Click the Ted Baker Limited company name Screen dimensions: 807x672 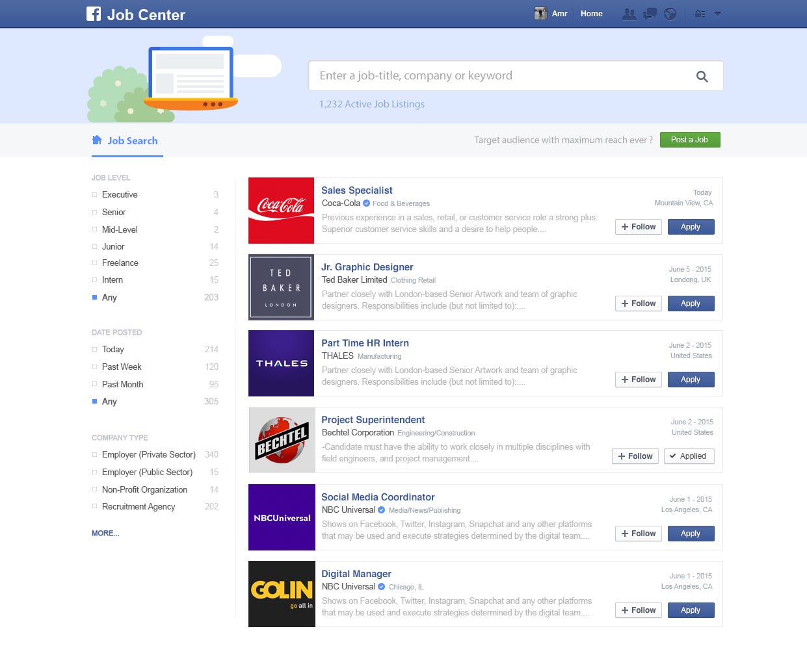(354, 279)
